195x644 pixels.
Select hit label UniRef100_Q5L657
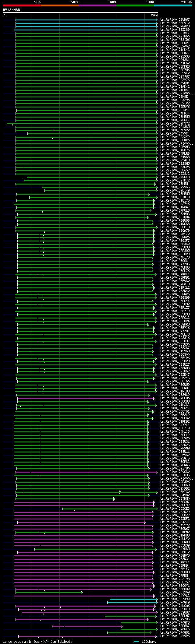point(175,170)
